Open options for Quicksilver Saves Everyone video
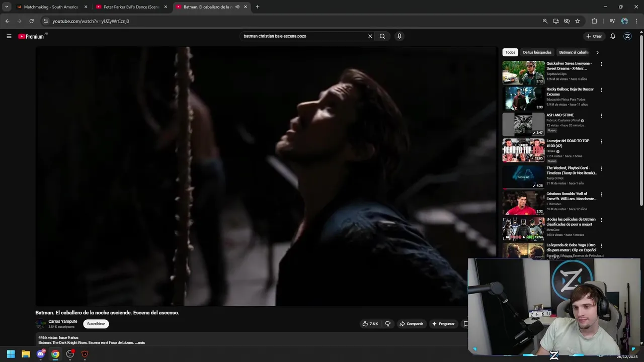This screenshot has width=644, height=362. pos(601,64)
